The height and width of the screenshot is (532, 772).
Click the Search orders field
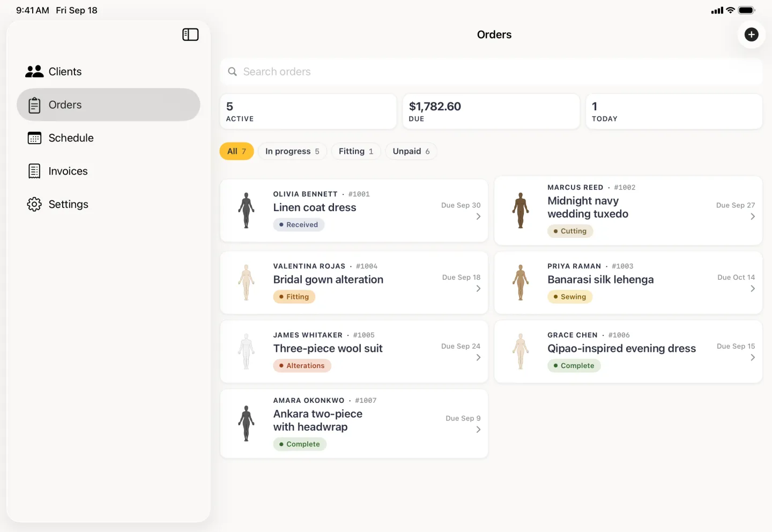point(491,72)
